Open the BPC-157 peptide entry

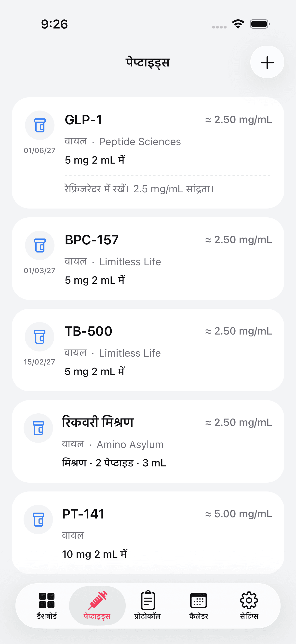point(92,240)
